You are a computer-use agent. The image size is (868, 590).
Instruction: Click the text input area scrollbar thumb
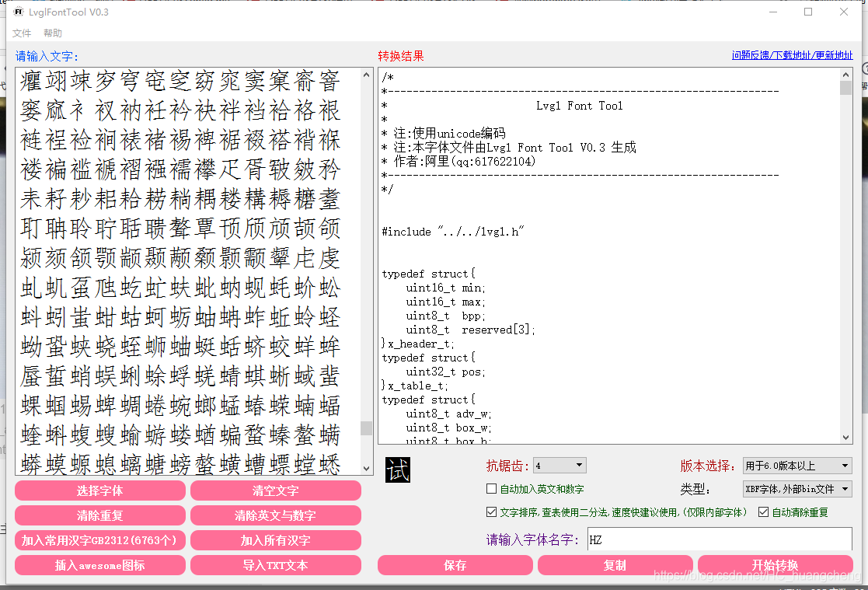pos(366,428)
